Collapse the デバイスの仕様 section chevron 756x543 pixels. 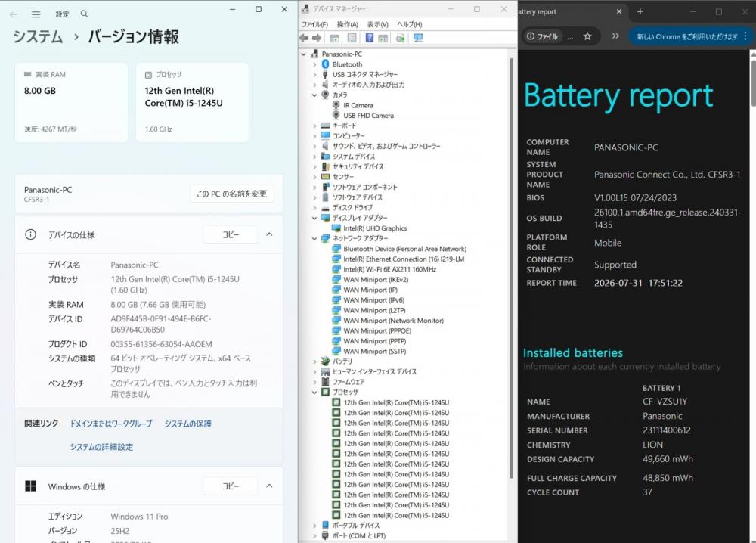pyautogui.click(x=270, y=235)
